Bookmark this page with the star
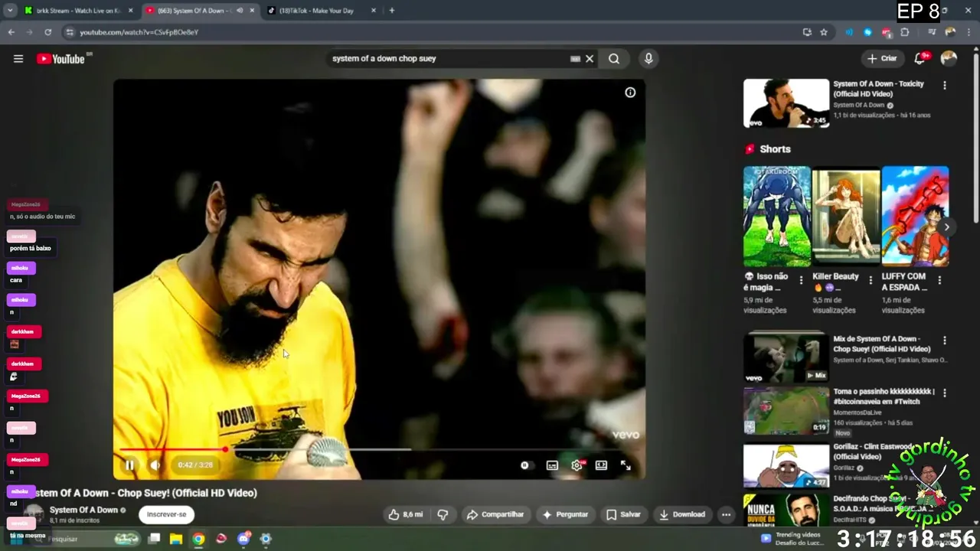This screenshot has height=551, width=980. point(824,32)
